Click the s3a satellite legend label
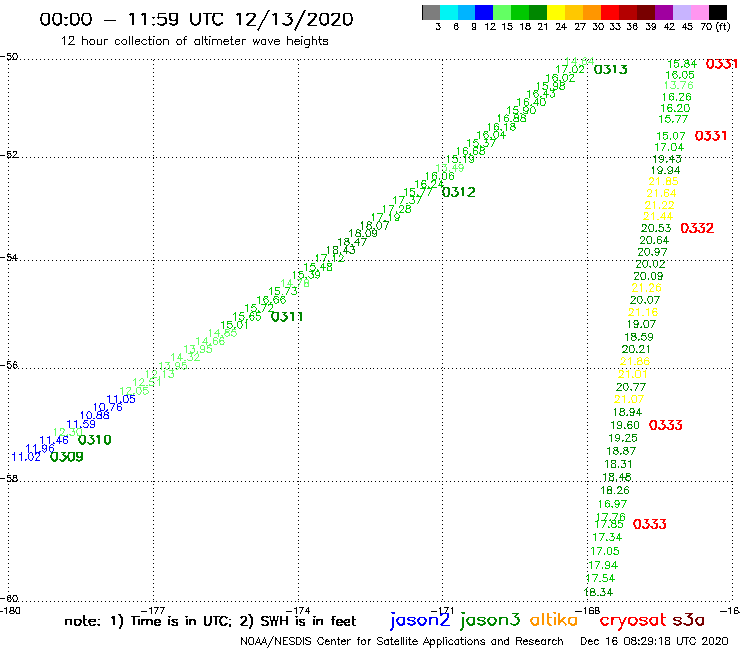 click(688, 620)
